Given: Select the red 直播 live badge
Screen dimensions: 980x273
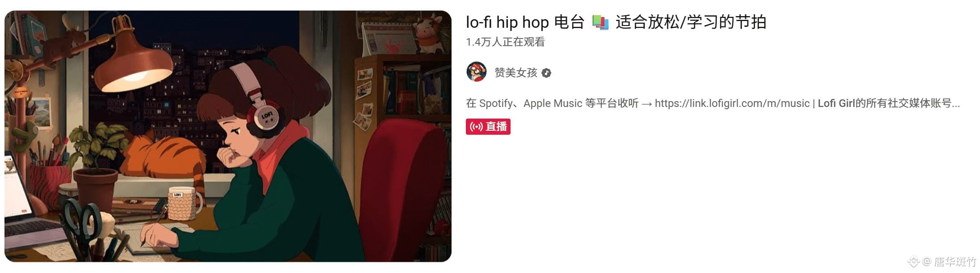Looking at the screenshot, I should 488,127.
